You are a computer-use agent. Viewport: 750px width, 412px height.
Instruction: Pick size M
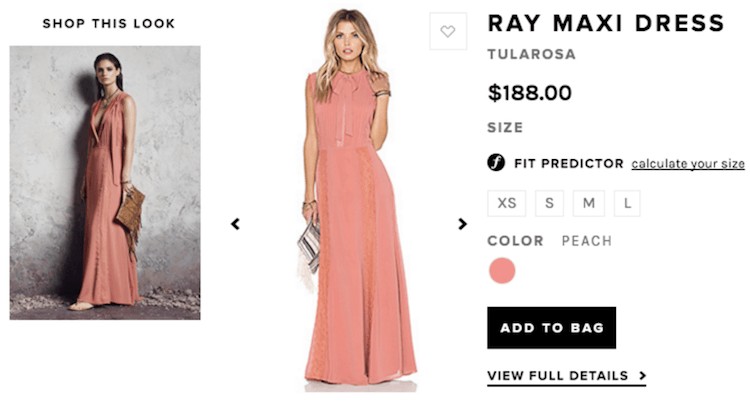588,203
